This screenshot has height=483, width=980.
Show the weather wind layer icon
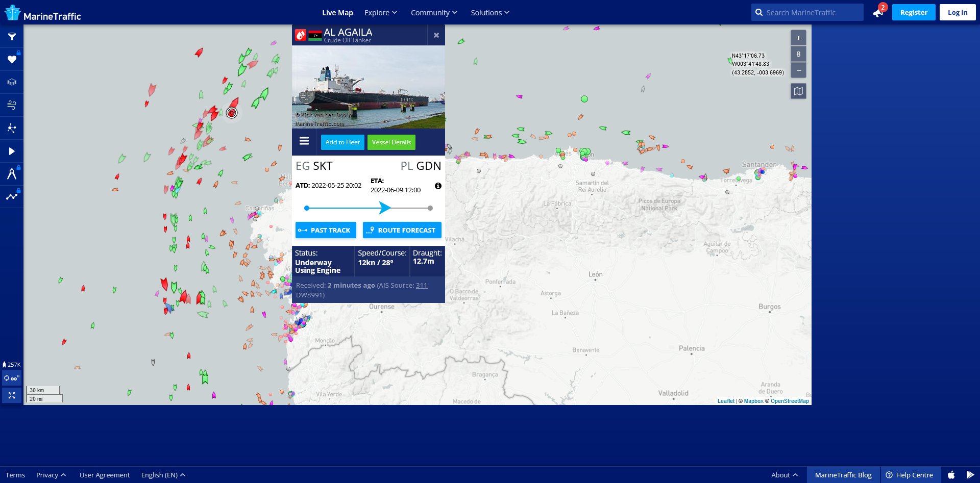12,105
